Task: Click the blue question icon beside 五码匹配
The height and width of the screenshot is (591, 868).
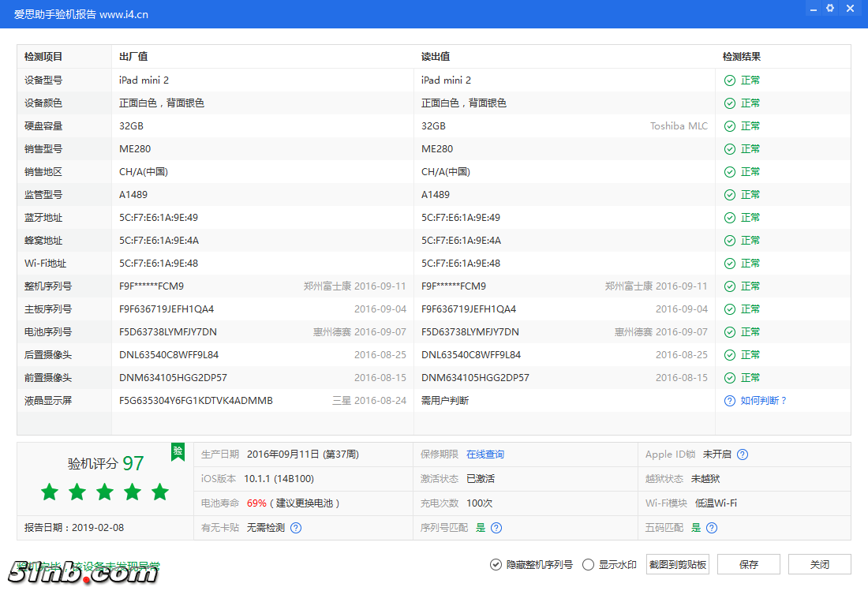Action: [x=711, y=529]
